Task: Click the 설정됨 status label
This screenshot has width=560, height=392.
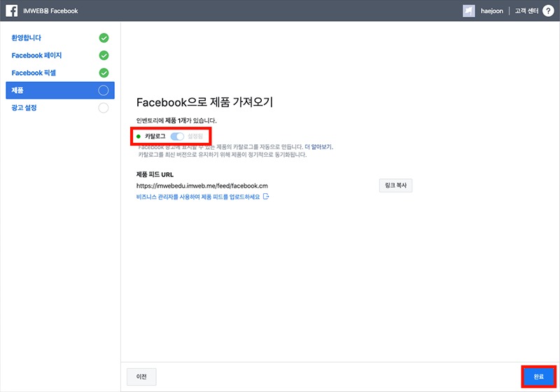Action: pyautogui.click(x=195, y=136)
